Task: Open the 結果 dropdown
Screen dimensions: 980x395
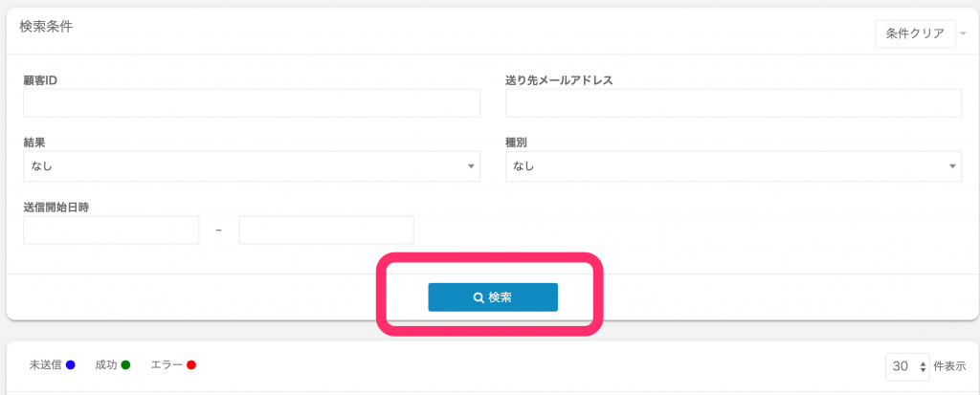Action: tap(251, 165)
